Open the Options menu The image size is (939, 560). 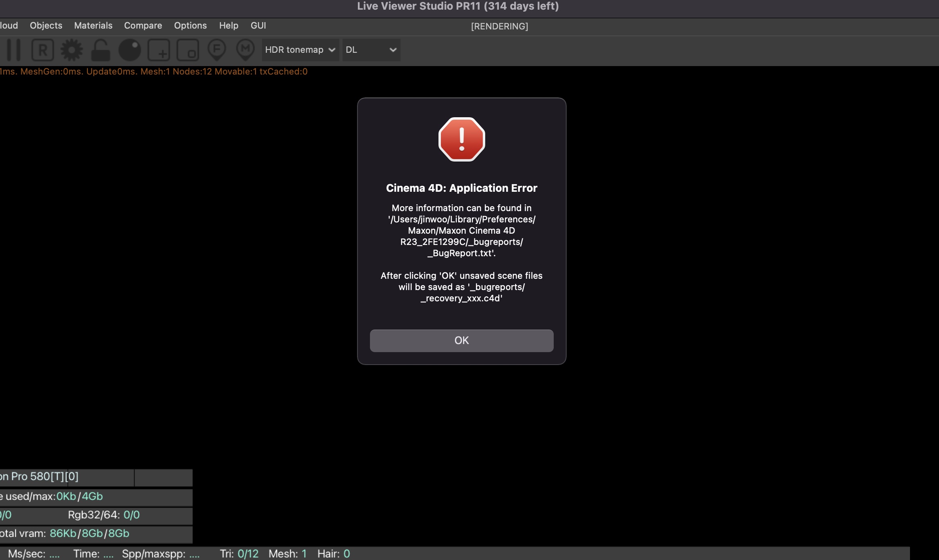(x=190, y=25)
